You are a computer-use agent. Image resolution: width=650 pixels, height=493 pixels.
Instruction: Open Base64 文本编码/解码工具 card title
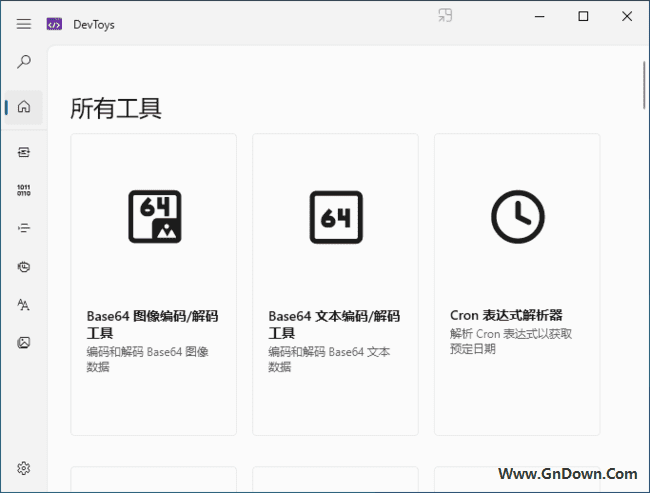[334, 324]
